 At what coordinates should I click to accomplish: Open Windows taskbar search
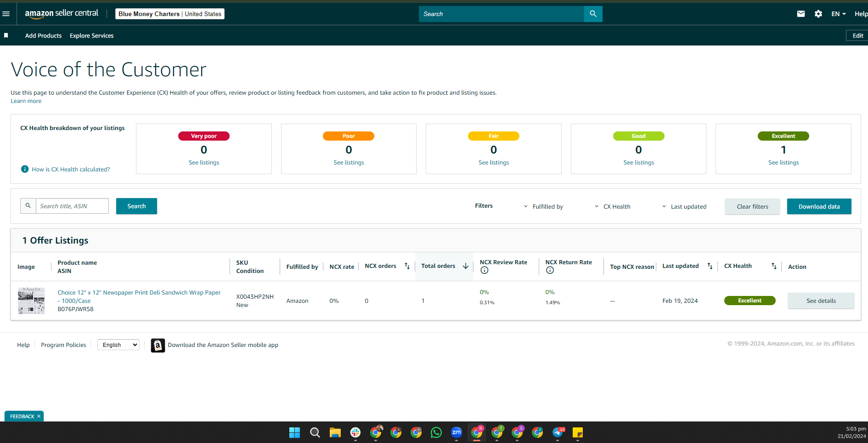pyautogui.click(x=315, y=432)
